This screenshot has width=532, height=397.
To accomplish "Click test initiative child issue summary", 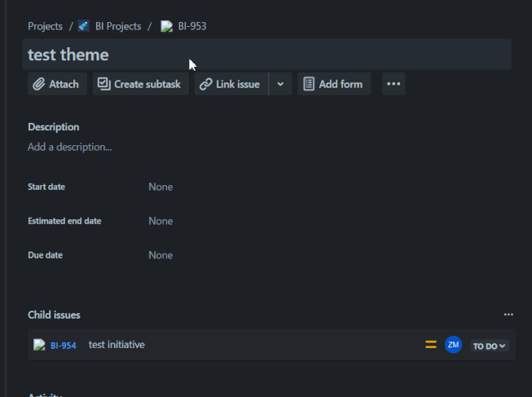I will click(x=117, y=345).
